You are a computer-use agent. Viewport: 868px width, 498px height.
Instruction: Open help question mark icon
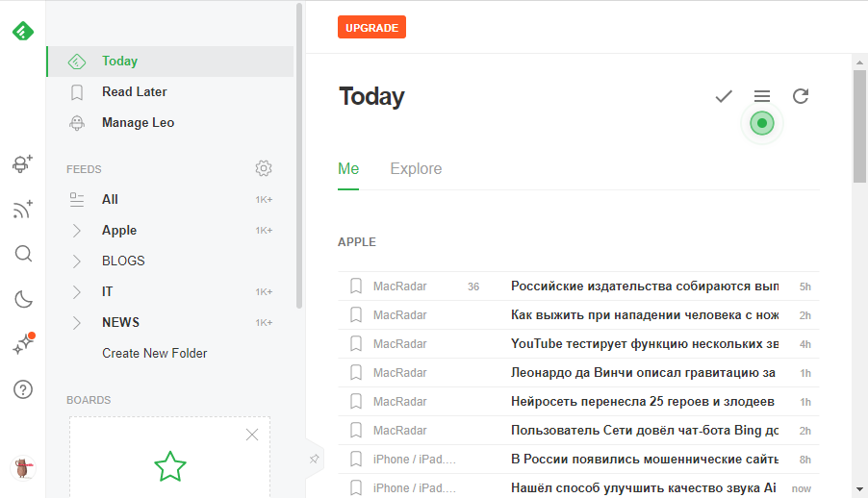(x=23, y=389)
